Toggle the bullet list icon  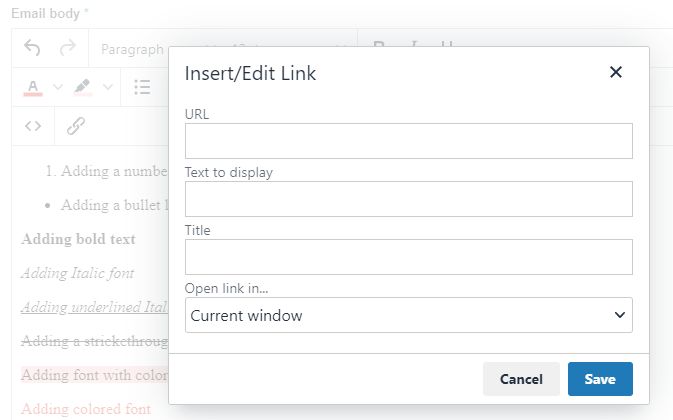pos(142,87)
